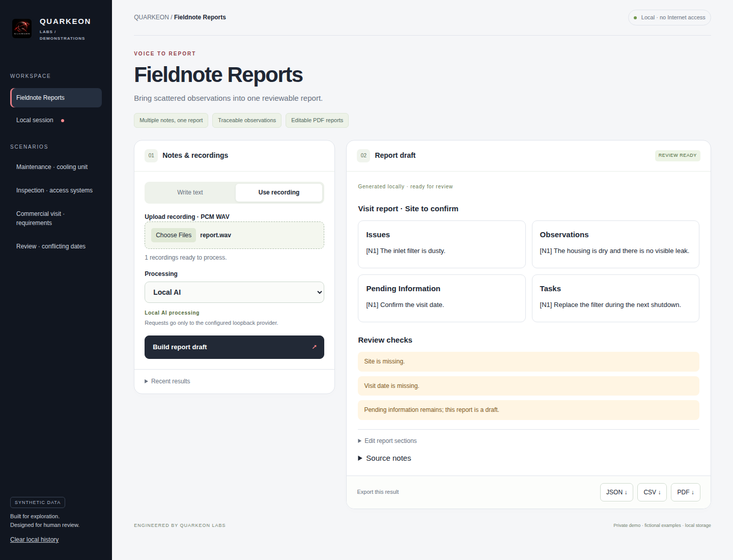This screenshot has width=733, height=560.
Task: Export the result as PDF
Action: (686, 492)
